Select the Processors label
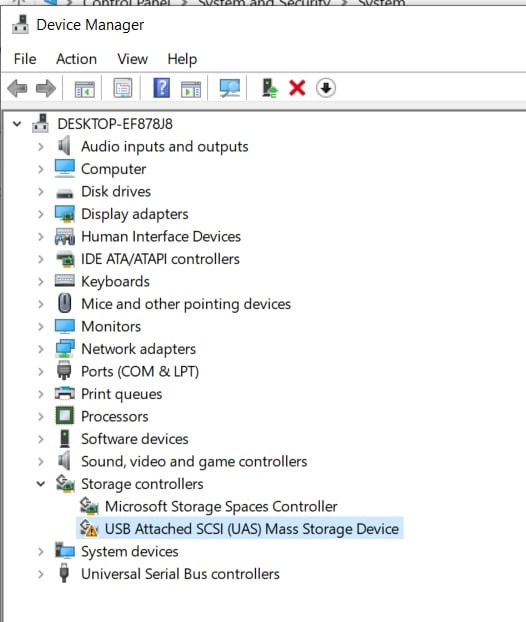Screen dimensions: 526x622 tap(115, 417)
